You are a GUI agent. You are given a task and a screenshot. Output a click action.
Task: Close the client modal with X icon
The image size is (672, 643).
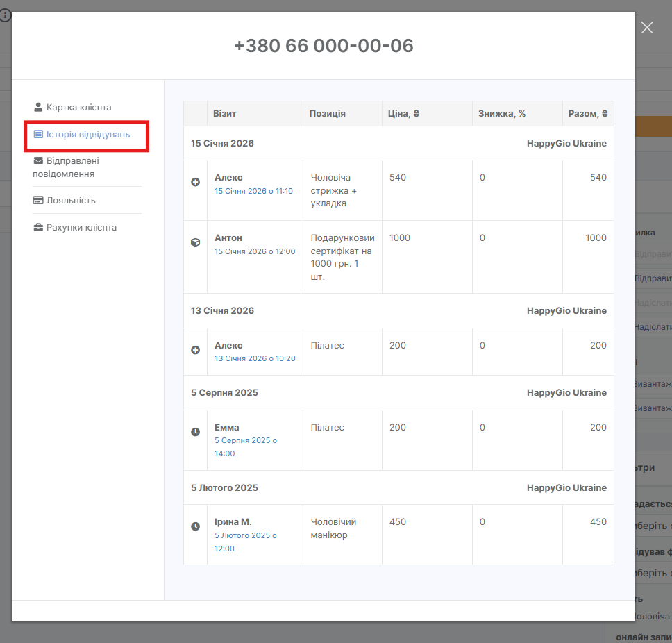pyautogui.click(x=647, y=28)
